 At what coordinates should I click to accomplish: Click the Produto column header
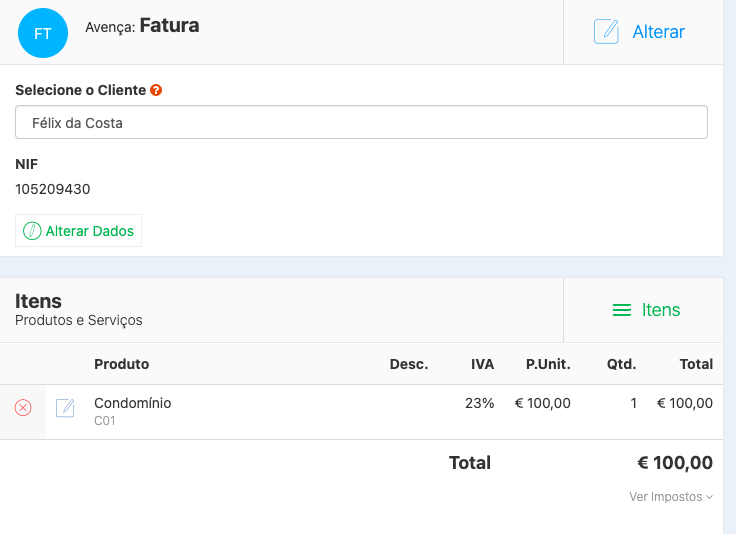[121, 364]
